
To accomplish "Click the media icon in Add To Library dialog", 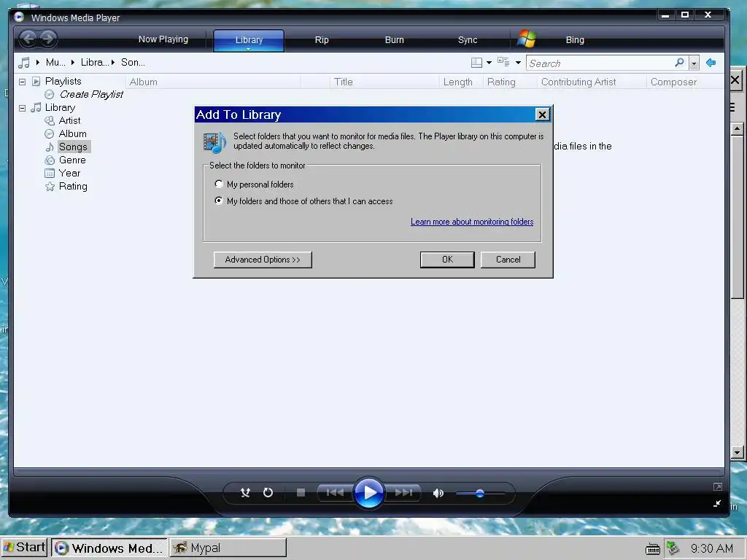I will (214, 142).
